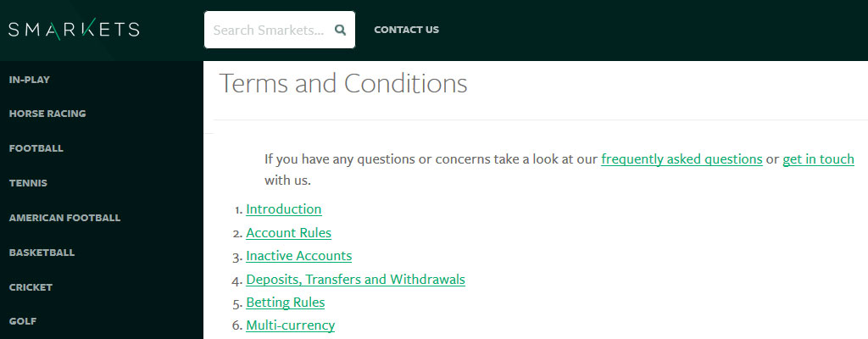The width and height of the screenshot is (868, 339).
Task: Click the Smarkets logo
Action: point(74,30)
